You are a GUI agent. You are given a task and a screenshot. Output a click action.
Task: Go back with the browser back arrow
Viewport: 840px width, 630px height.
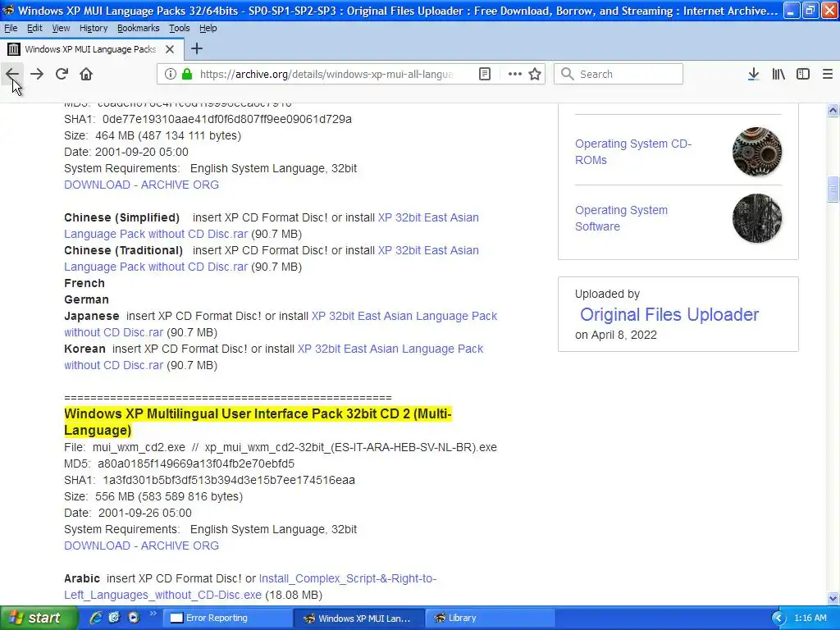coord(12,74)
